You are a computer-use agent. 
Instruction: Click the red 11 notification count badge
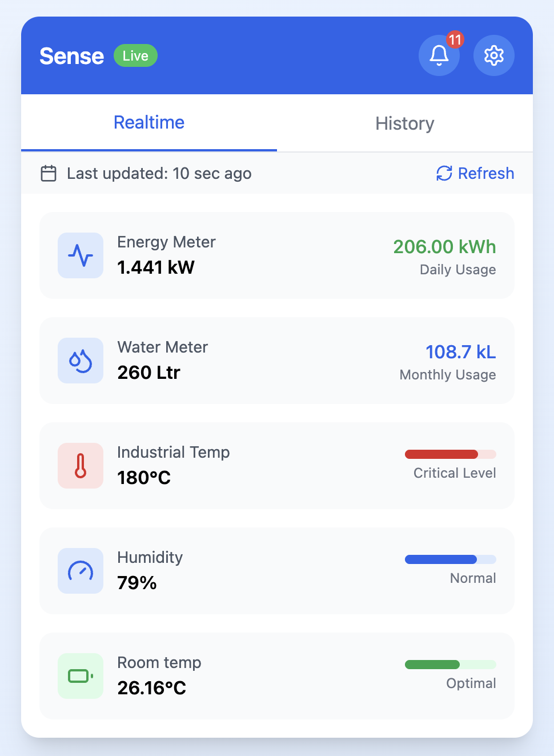pos(455,39)
